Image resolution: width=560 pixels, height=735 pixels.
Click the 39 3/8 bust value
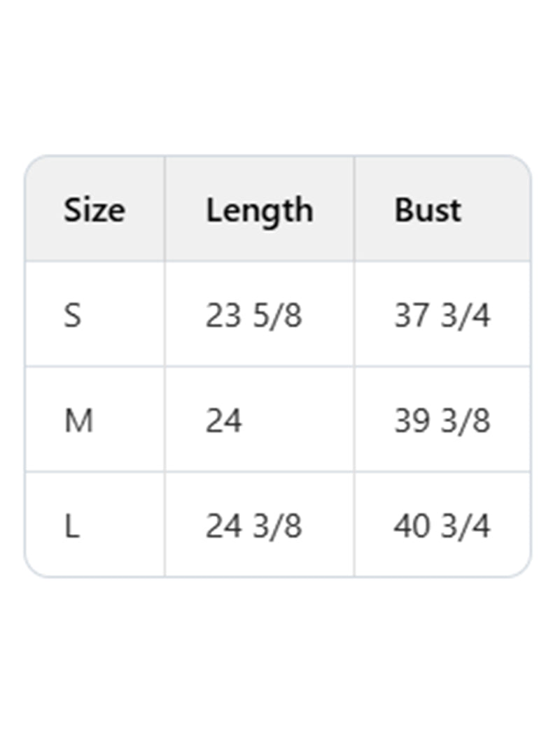click(x=442, y=421)
